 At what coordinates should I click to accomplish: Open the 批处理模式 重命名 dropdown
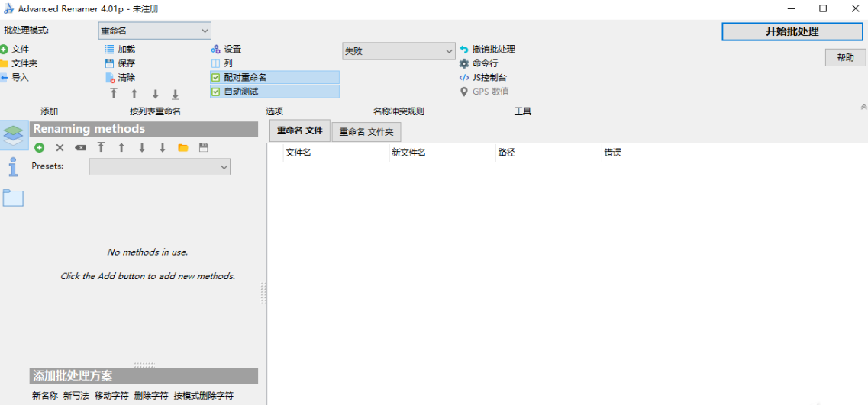click(x=154, y=31)
